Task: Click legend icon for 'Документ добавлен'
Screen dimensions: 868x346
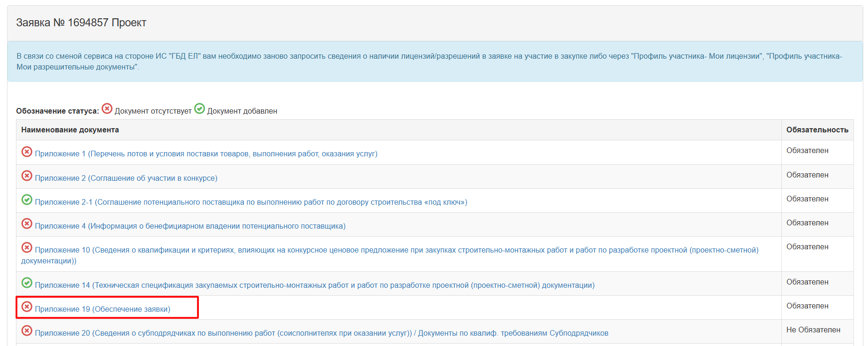Action: (200, 109)
